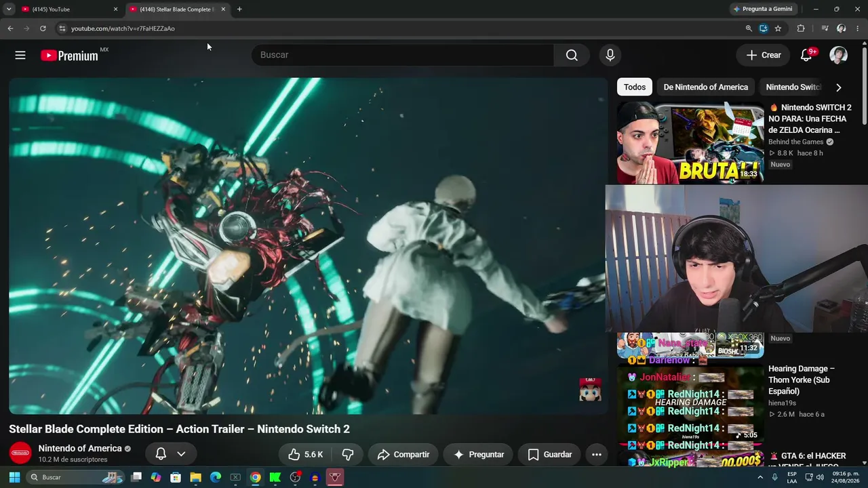Zoom the page from the address bar
This screenshot has height=488, width=868.
click(x=749, y=28)
